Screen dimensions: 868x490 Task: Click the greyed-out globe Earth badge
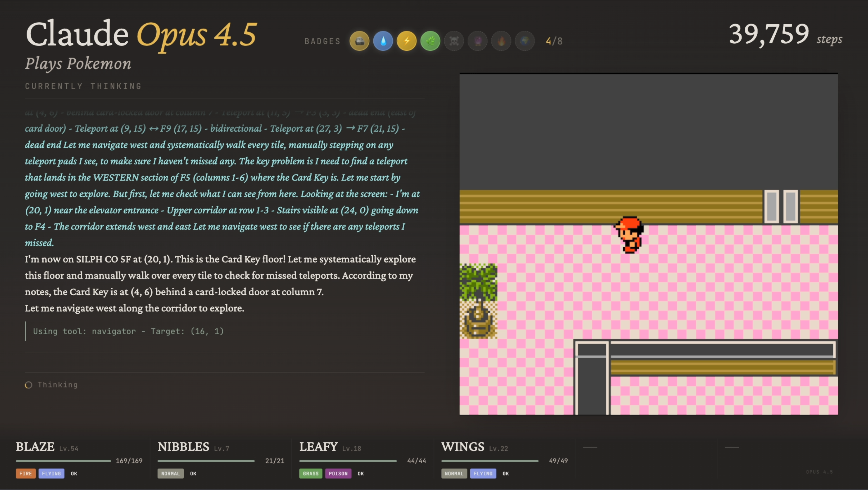tap(525, 41)
